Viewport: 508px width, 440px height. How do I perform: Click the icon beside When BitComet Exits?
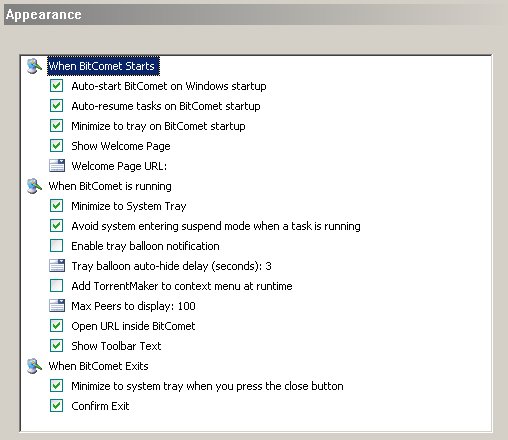point(34,366)
